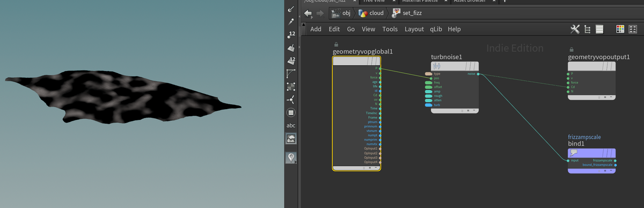Click the branching connector icon in sidebar
Screen dimensions: 644x208
291,100
